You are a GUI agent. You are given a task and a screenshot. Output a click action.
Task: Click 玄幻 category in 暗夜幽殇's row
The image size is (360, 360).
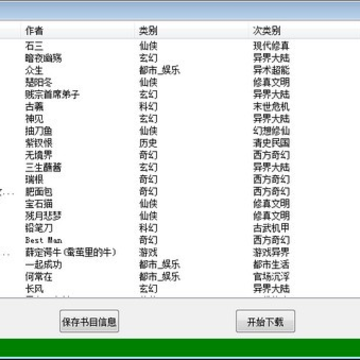[x=148, y=58]
